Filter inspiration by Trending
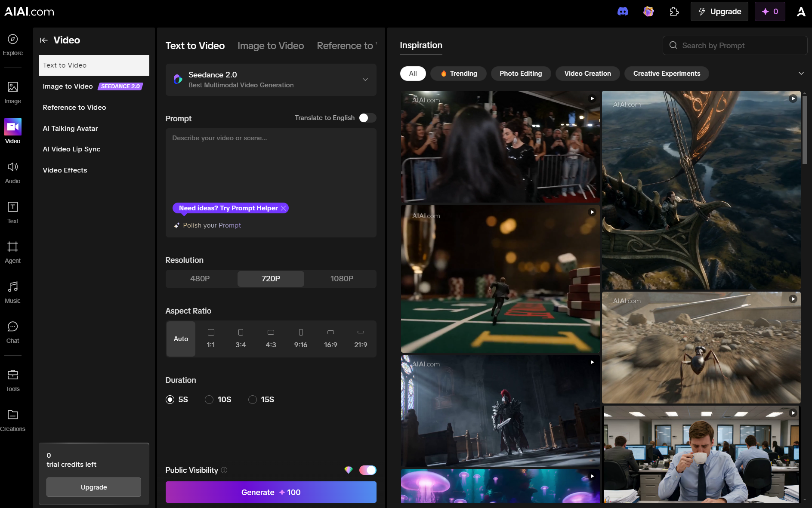 point(459,74)
